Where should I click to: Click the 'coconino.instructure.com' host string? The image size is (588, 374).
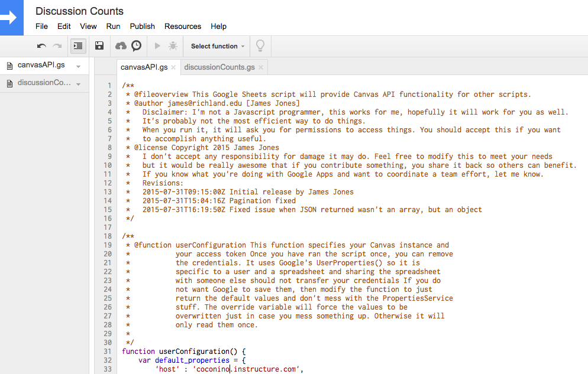[x=246, y=369]
